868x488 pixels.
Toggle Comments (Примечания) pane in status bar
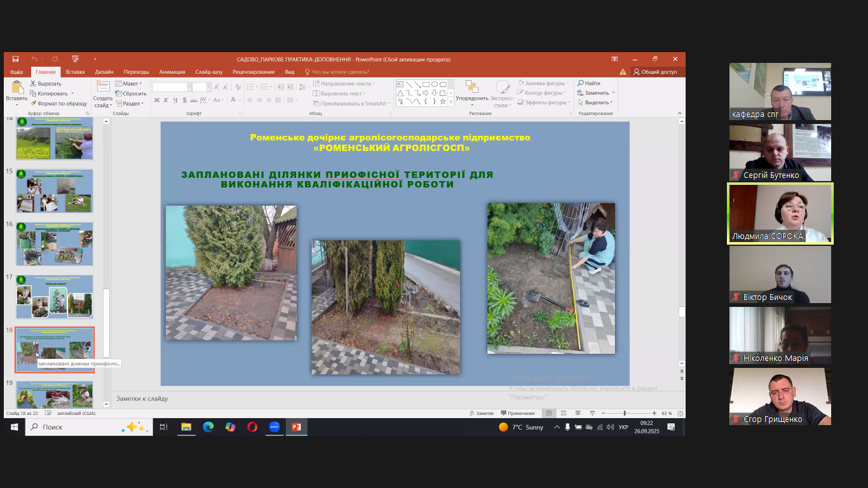tap(517, 413)
